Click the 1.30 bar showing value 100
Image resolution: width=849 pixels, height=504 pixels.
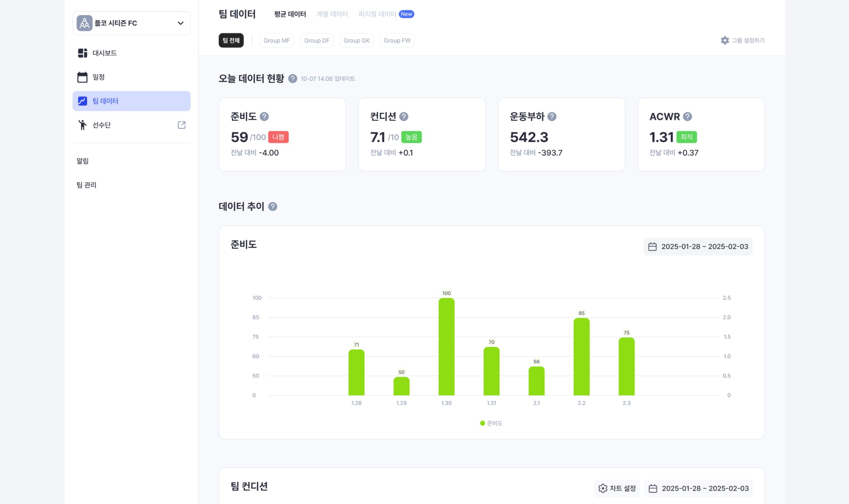tap(446, 346)
